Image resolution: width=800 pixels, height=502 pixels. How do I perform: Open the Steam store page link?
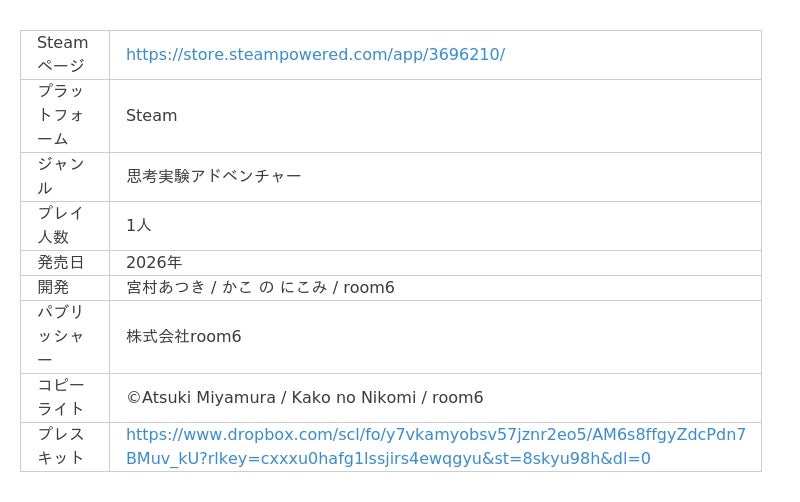pos(315,54)
